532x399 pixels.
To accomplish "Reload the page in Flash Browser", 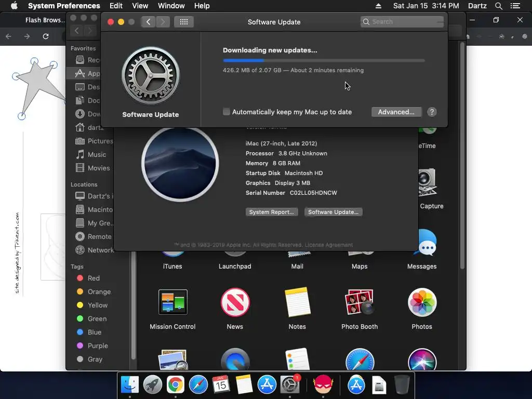I will click(46, 36).
